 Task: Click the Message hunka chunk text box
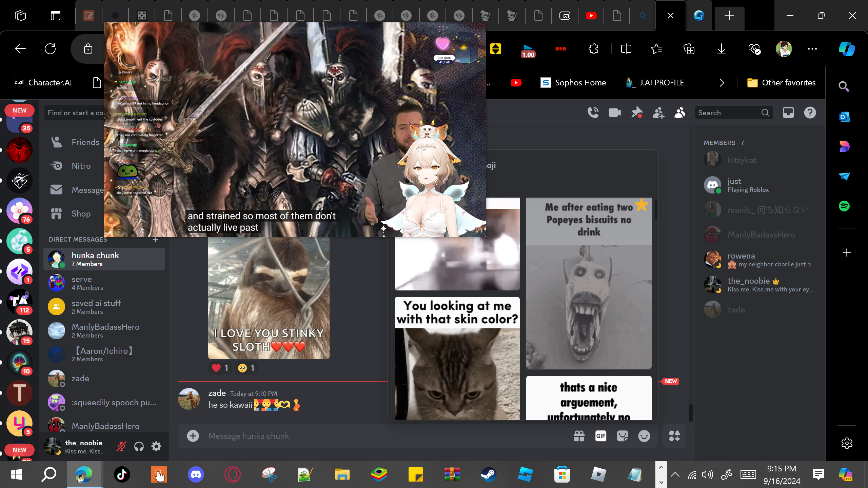point(387,436)
